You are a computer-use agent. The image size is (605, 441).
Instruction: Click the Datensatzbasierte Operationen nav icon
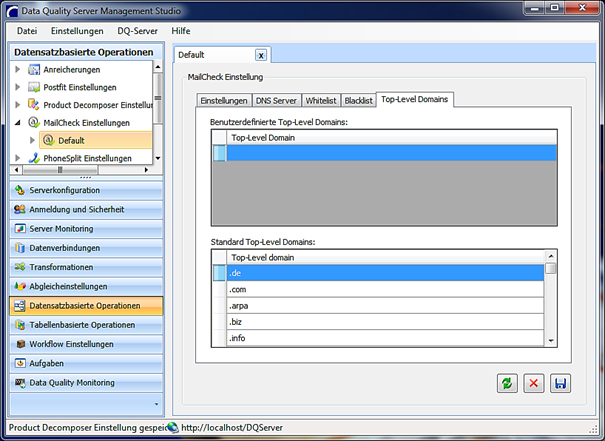pos(20,306)
